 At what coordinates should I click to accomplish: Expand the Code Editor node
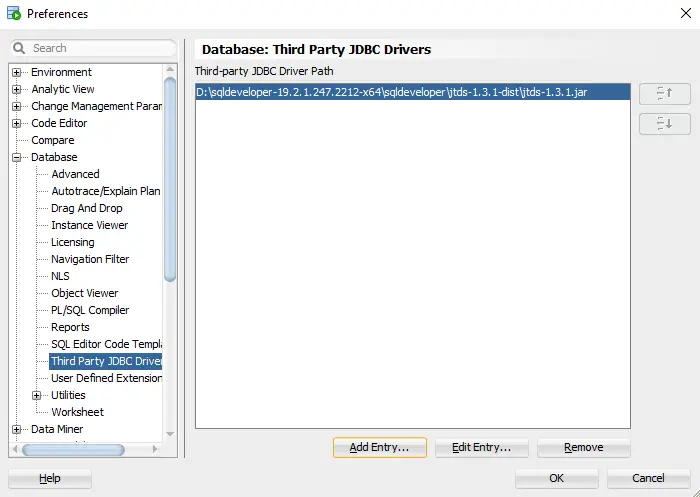17,123
